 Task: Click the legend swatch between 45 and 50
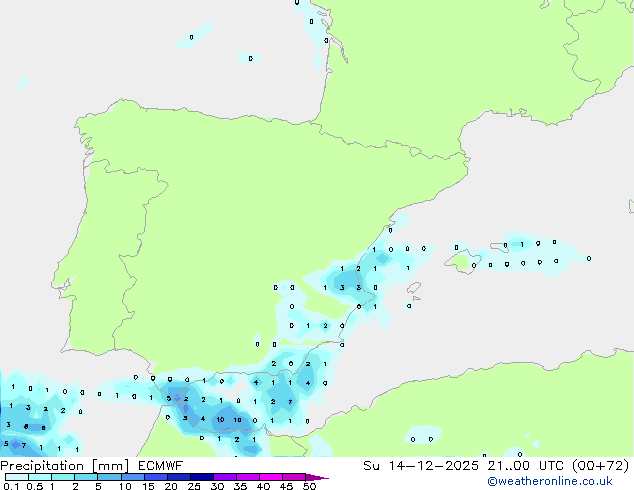pos(294,477)
